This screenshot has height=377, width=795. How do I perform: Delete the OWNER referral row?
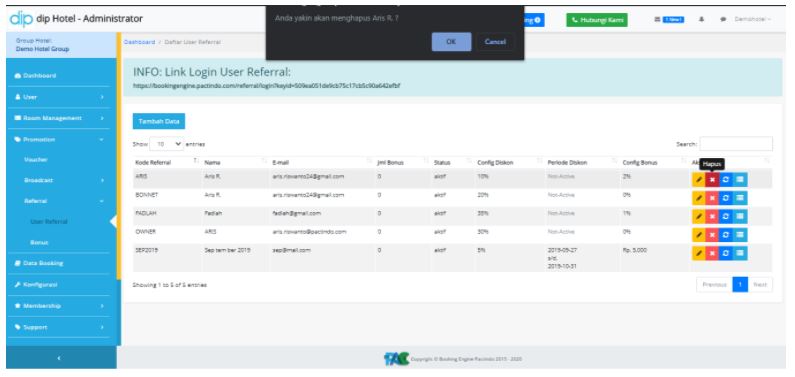tap(712, 235)
